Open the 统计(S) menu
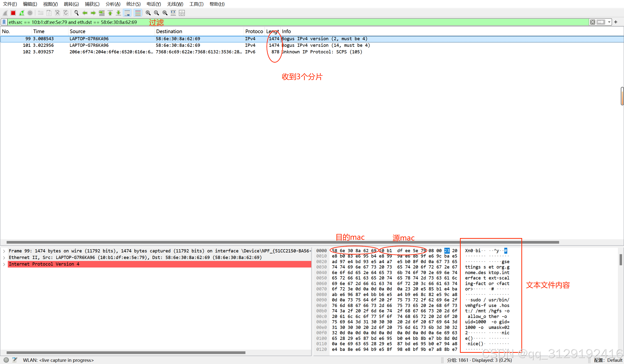Image resolution: width=624 pixels, height=364 pixels. [x=133, y=4]
